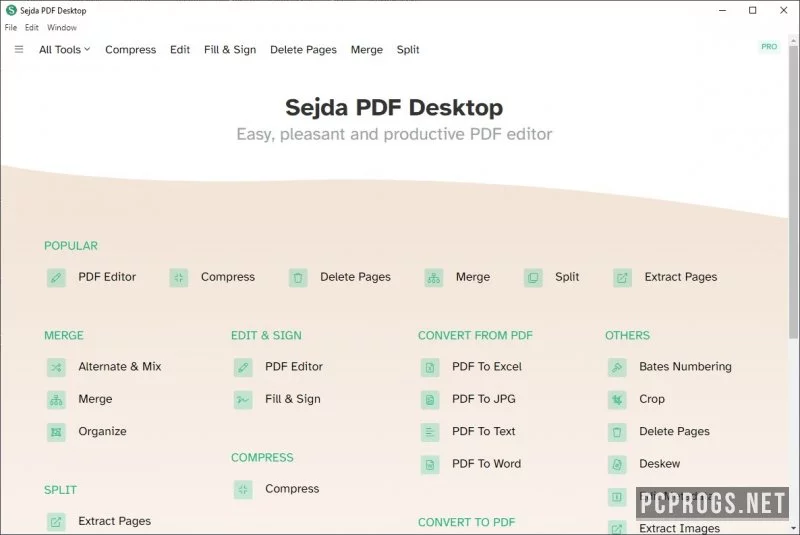The image size is (800, 535).
Task: Click Compress icon in Compress section
Action: [x=243, y=490]
